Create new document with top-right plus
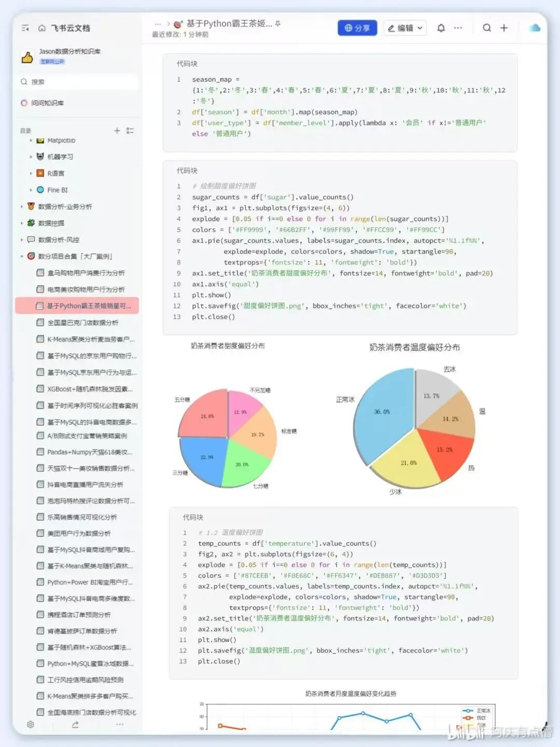 [x=504, y=28]
